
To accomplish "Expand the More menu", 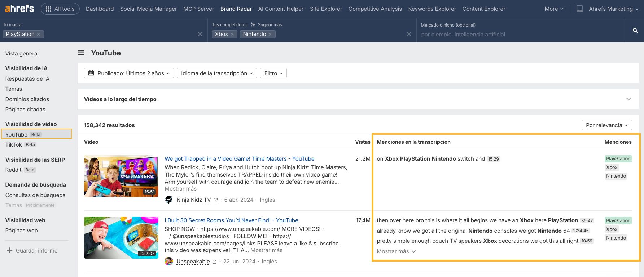I will pyautogui.click(x=554, y=9).
